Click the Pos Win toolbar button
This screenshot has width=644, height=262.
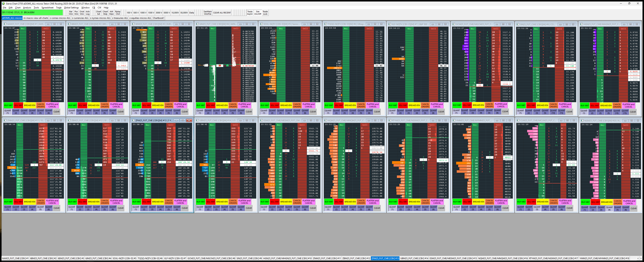[76, 12]
